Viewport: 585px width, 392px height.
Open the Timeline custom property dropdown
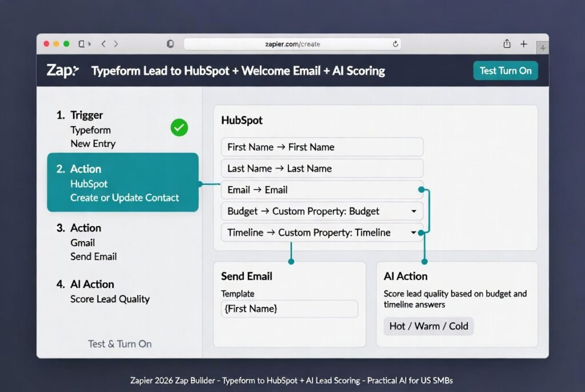point(414,233)
